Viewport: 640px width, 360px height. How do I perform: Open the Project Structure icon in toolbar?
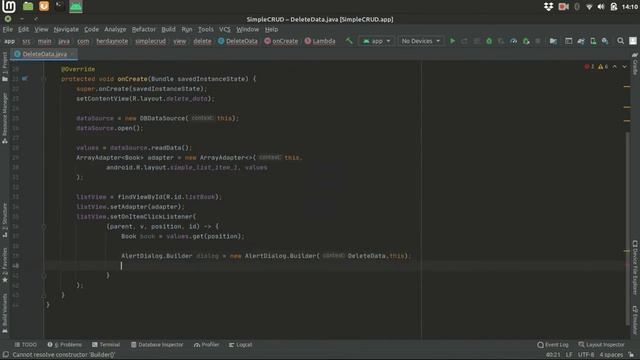click(x=553, y=41)
